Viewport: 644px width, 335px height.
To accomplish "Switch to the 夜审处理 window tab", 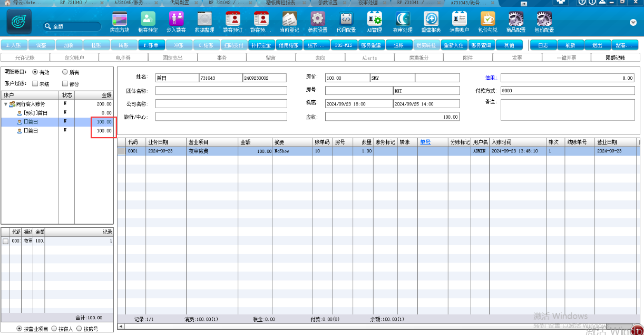I will click(x=367, y=3).
